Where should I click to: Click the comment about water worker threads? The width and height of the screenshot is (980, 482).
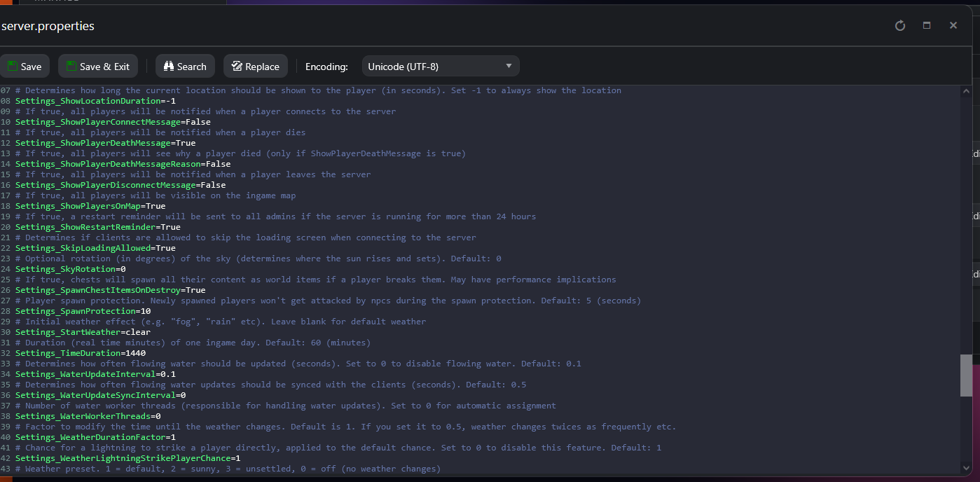[285, 406]
